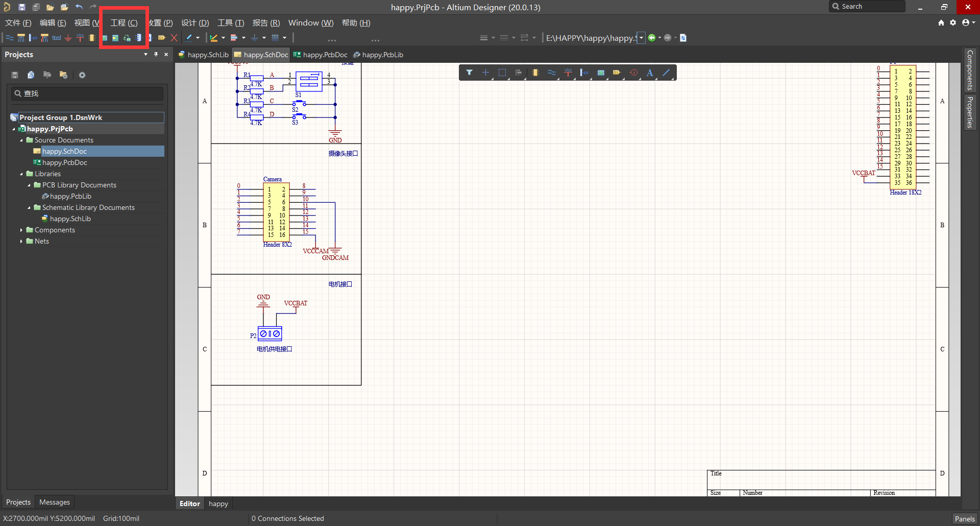Select the Place Line tool in active bar
The image size is (980, 526).
(666, 73)
